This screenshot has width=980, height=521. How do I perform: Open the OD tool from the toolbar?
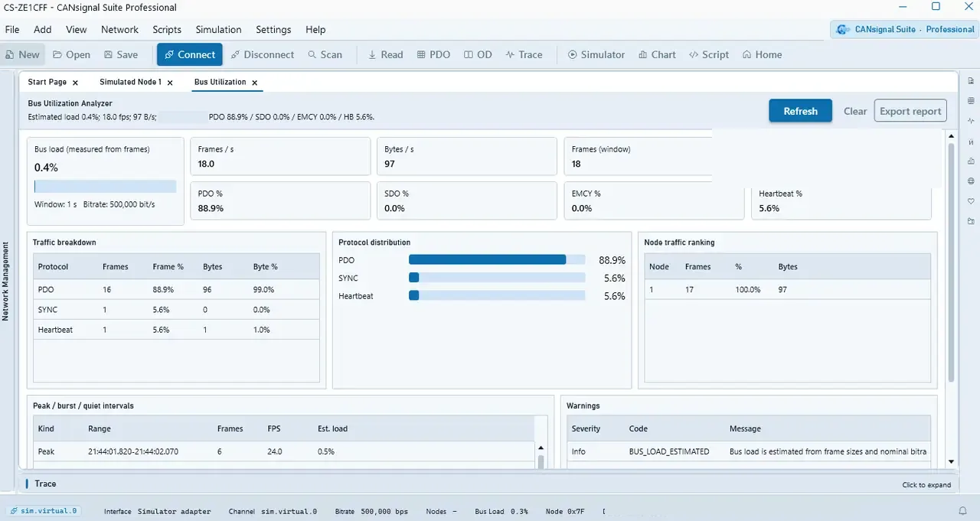(478, 54)
